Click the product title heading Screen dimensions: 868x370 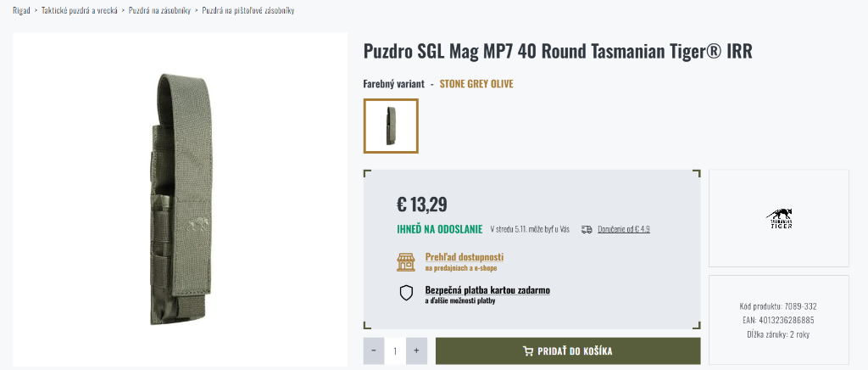[558, 52]
